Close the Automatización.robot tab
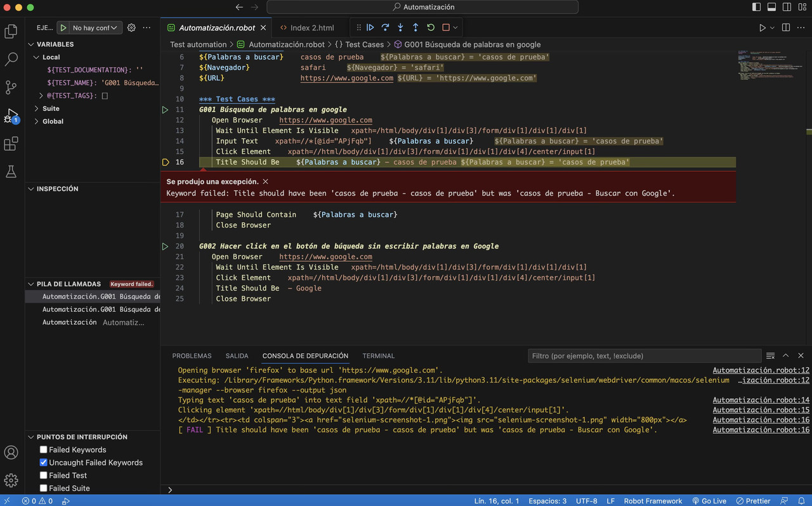 [x=264, y=28]
